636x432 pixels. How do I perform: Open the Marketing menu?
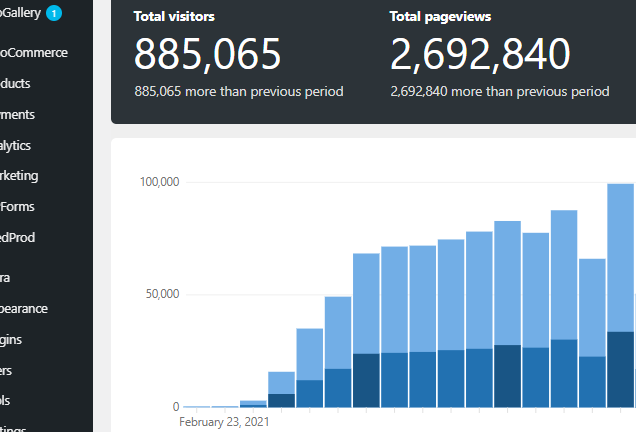click(19, 176)
